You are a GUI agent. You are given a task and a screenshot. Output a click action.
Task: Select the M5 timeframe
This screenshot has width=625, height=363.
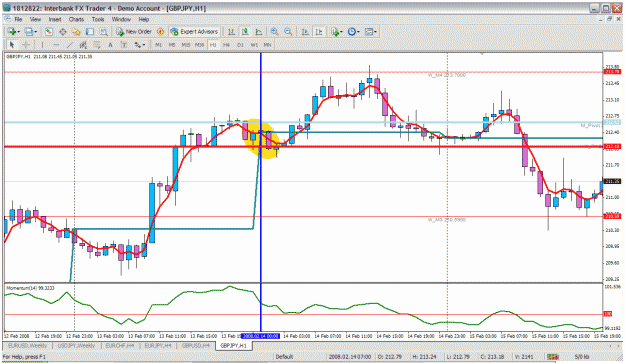[172, 45]
